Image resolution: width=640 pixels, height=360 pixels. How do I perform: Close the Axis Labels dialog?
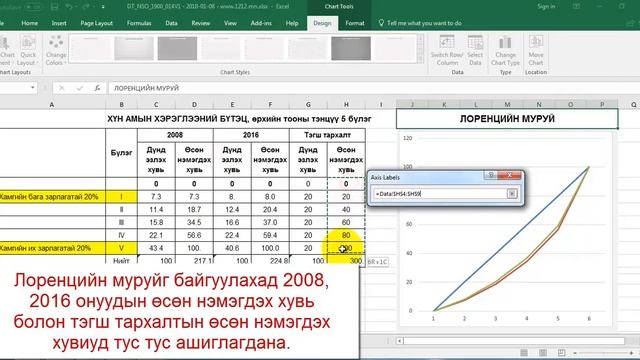[x=510, y=175]
